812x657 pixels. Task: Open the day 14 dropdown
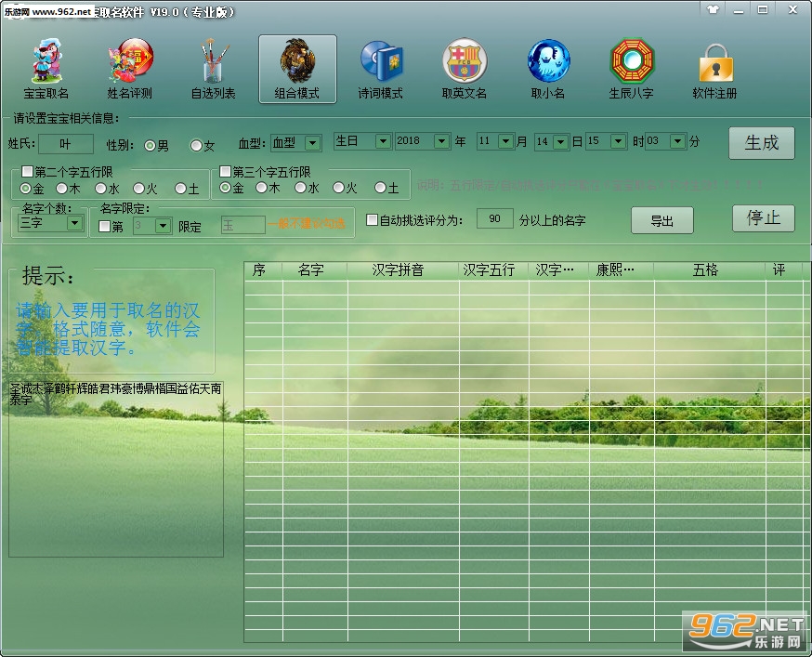(560, 141)
